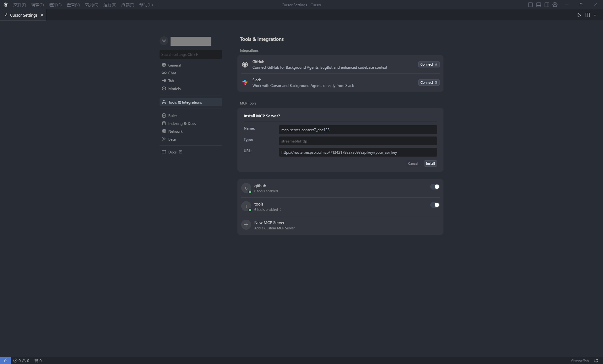The image size is (603, 364).
Task: Go to Chat settings
Action: coord(191,73)
